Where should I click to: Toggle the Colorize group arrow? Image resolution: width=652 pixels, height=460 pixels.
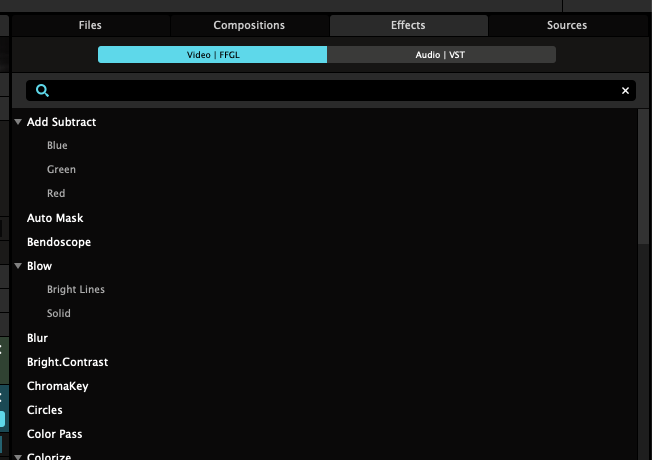[18, 457]
